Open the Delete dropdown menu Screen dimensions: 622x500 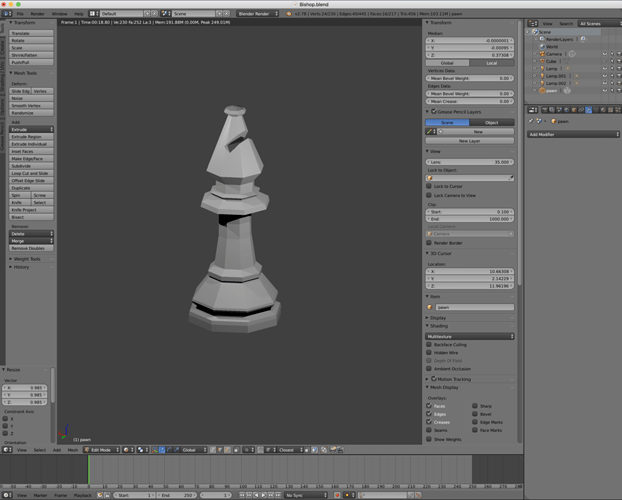pyautogui.click(x=31, y=234)
